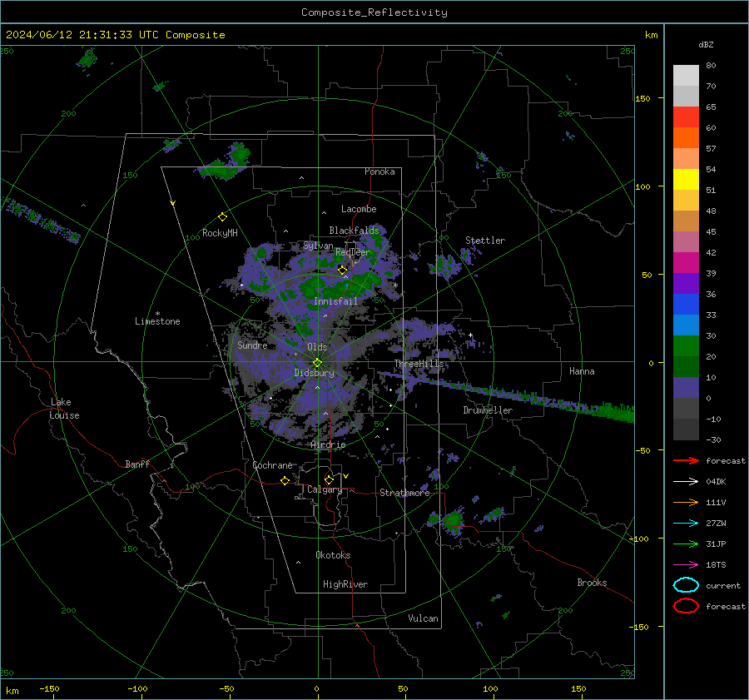Select the 80 dBZ light gray swatch
The width and height of the screenshot is (749, 700).
pos(686,75)
